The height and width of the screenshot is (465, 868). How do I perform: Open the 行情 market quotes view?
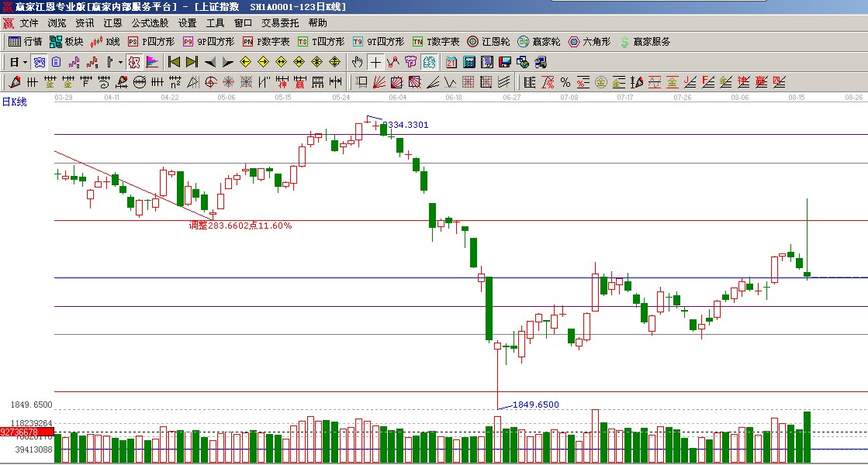click(x=25, y=42)
